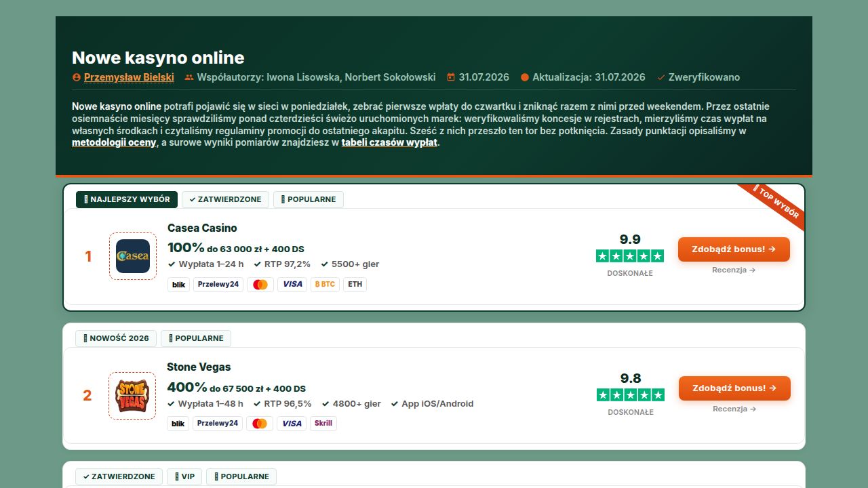
Task: Open the 'metodologii oceny' link
Action: click(114, 143)
